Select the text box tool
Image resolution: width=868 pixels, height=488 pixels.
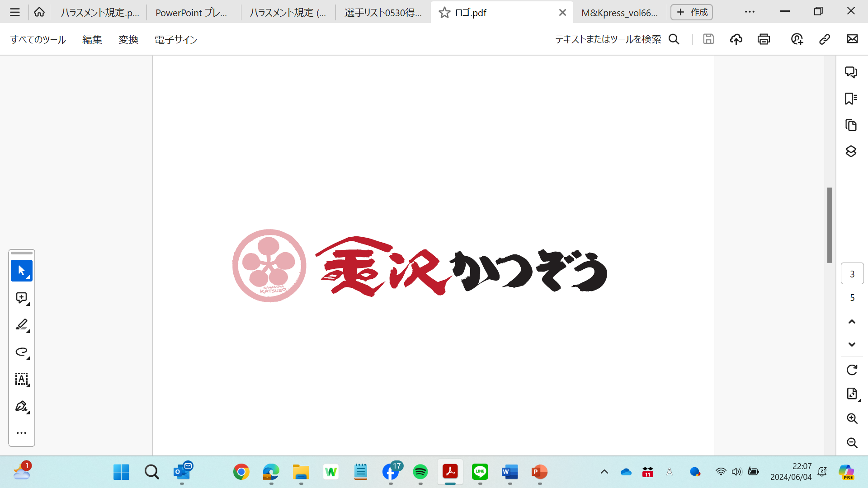pyautogui.click(x=22, y=379)
